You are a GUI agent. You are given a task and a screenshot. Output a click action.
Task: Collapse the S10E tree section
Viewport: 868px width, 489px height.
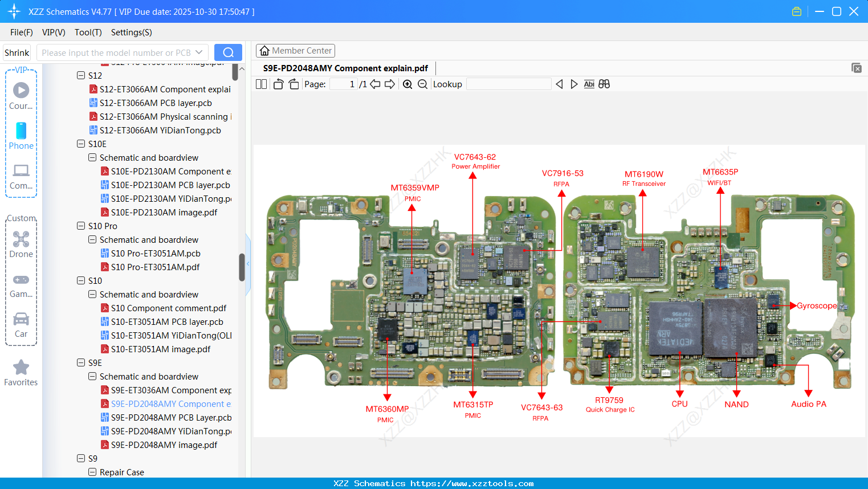click(81, 144)
